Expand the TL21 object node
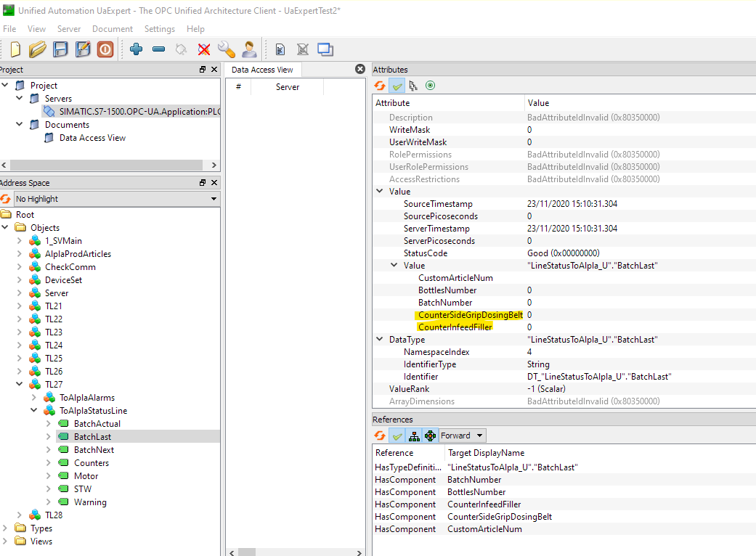The height and width of the screenshot is (556, 756). [20, 306]
